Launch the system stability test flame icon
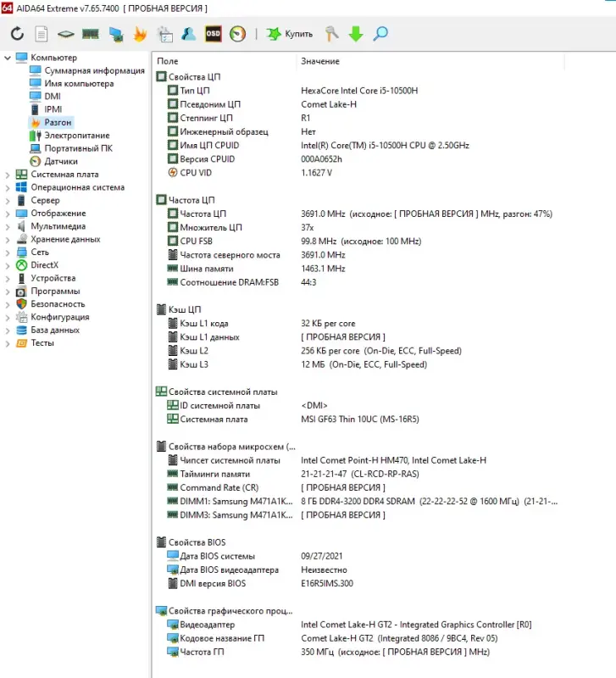The image size is (616, 678). (140, 34)
